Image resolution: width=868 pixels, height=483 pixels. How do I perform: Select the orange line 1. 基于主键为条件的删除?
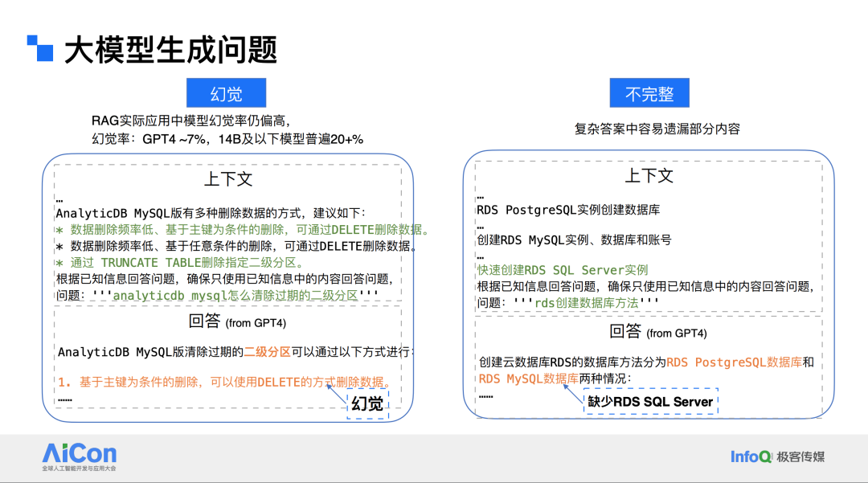(225, 382)
